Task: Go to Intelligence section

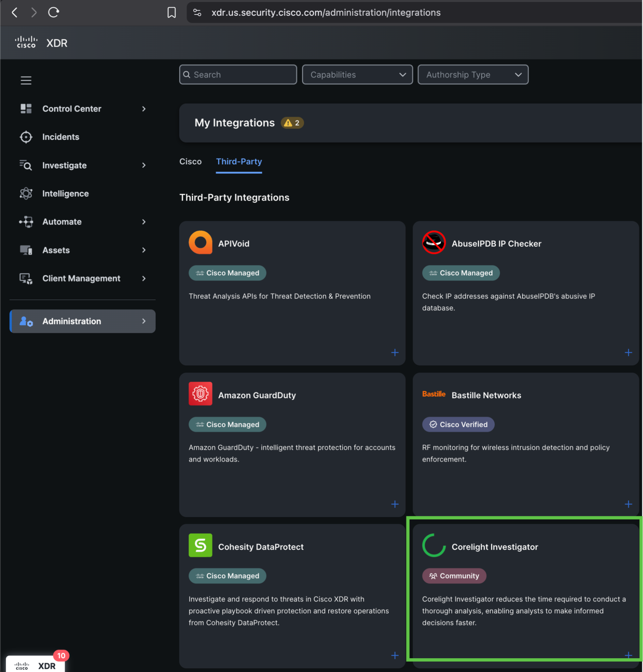Action: (x=65, y=194)
